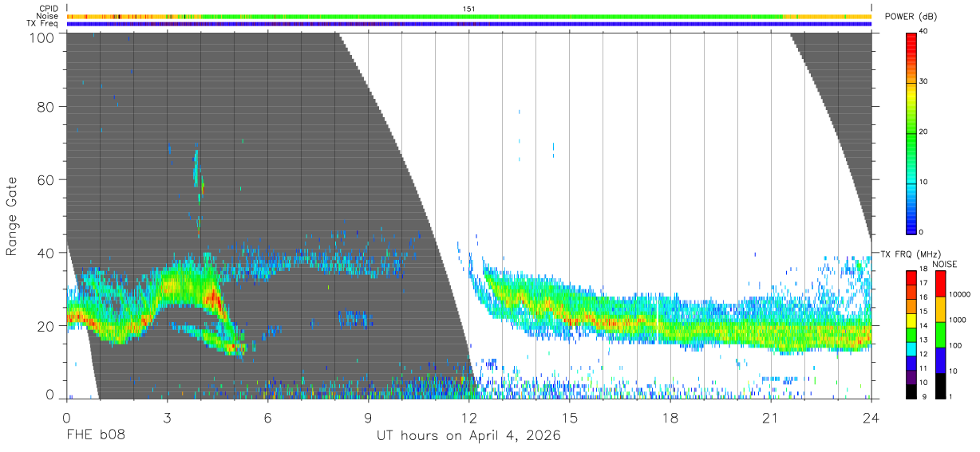Click x-axis tick label "3"
The height and width of the screenshot is (452, 980).
coord(167,418)
